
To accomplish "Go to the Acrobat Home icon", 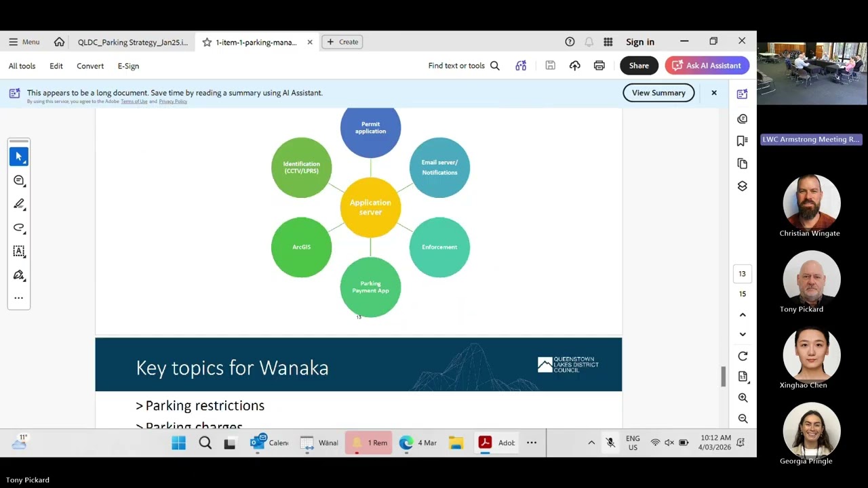I will pos(59,42).
